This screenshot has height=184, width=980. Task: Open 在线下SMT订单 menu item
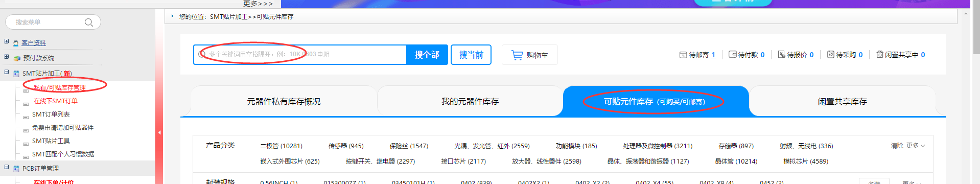click(56, 101)
